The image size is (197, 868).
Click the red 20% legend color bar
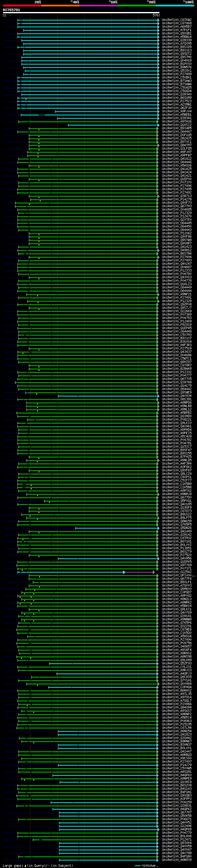point(22,6)
